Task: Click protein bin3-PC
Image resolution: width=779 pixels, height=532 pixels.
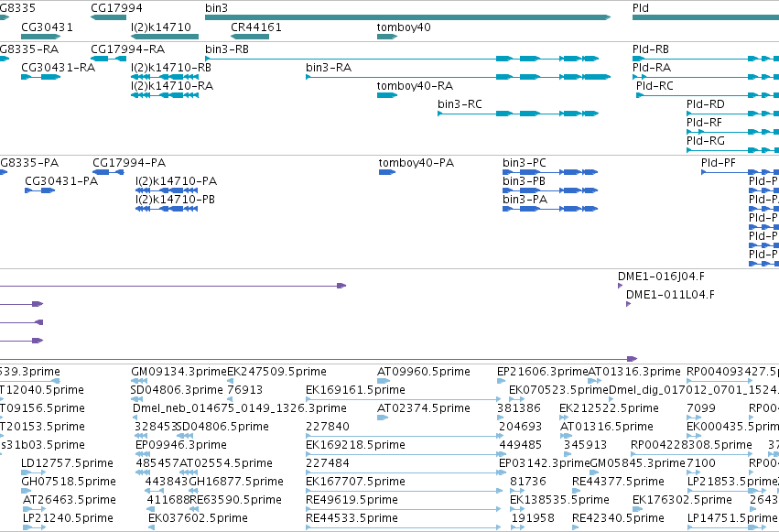Action: [x=550, y=172]
